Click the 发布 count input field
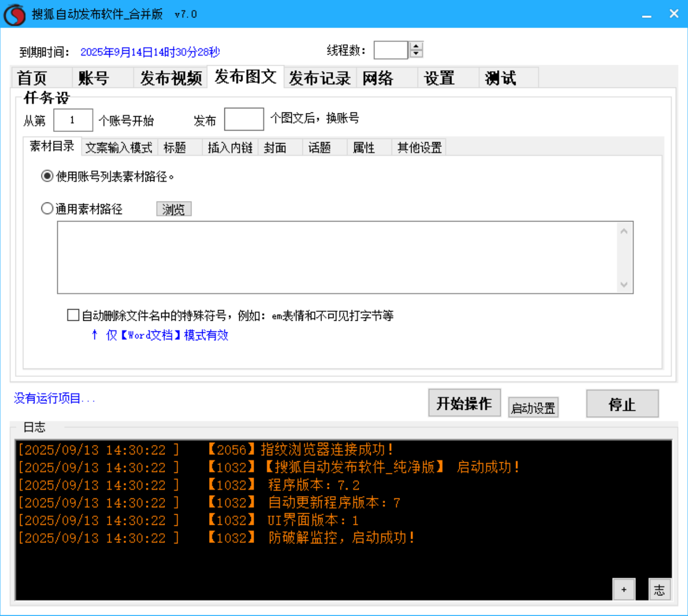 click(x=244, y=119)
